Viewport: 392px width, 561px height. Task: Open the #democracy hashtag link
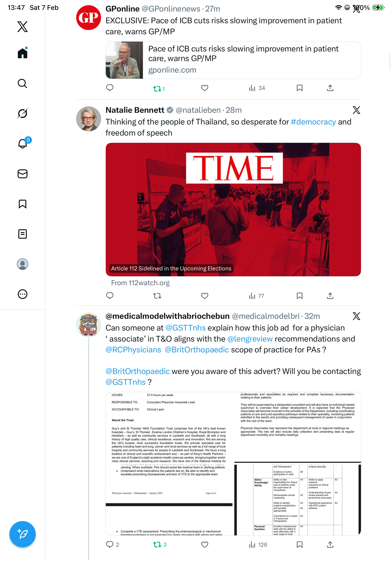313,122
